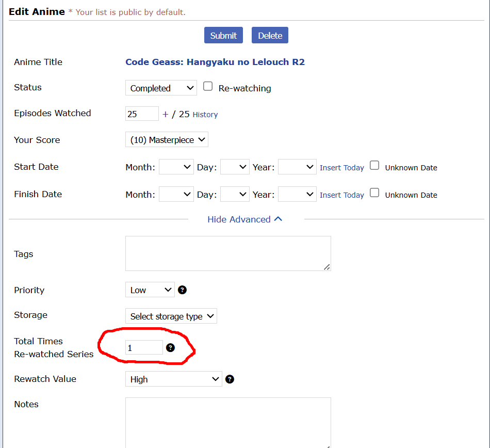This screenshot has height=448, width=490.
Task: Open the Rewatch Value dropdown showing High
Action: pos(174,379)
